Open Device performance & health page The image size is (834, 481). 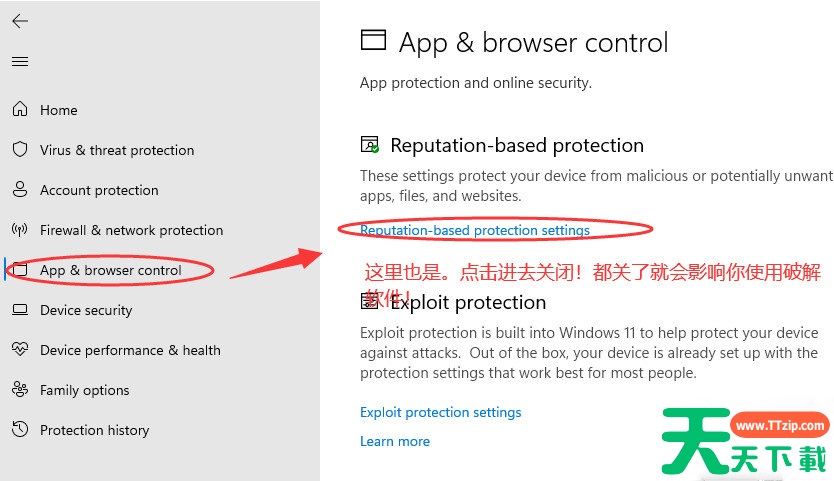click(x=130, y=350)
